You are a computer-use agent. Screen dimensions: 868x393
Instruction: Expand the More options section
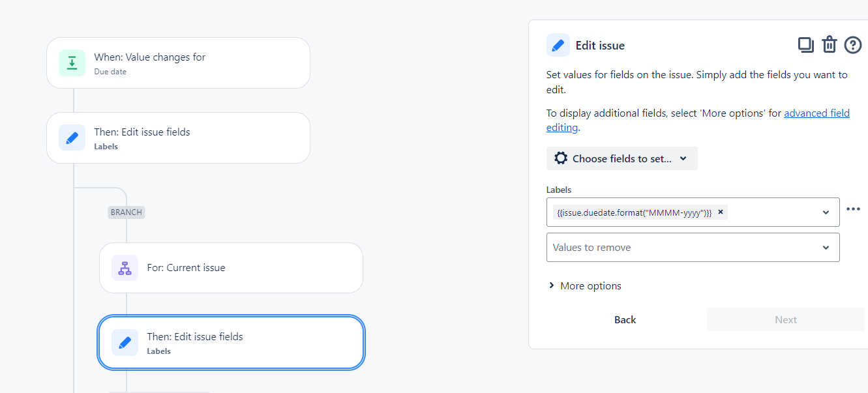[584, 285]
